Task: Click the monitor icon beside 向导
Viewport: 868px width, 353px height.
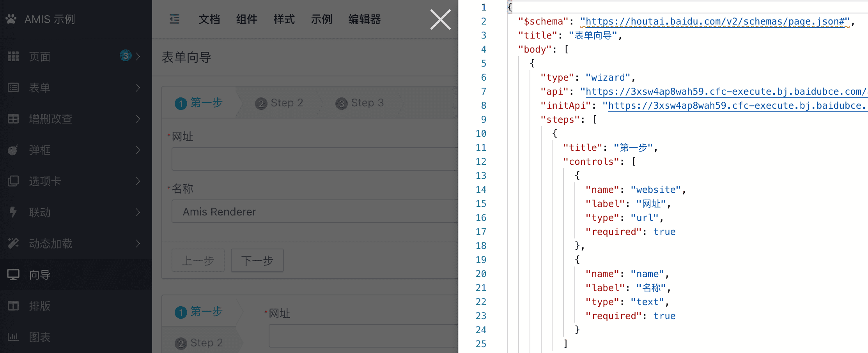Action: click(x=13, y=275)
